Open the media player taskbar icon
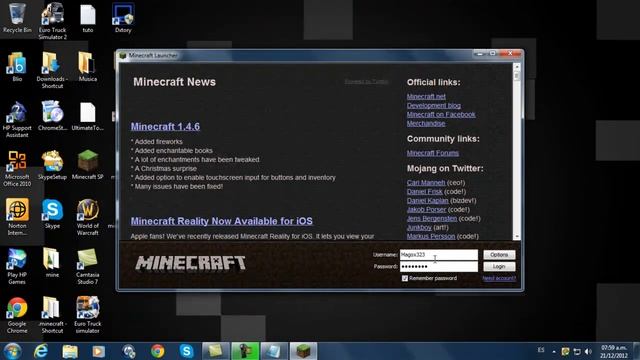Image resolution: width=640 pixels, height=360 pixels. 98,351
